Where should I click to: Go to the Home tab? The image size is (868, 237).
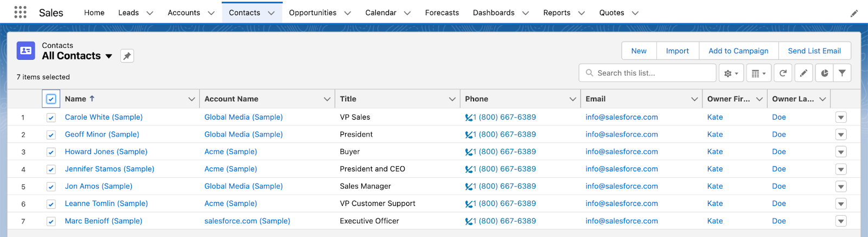94,13
